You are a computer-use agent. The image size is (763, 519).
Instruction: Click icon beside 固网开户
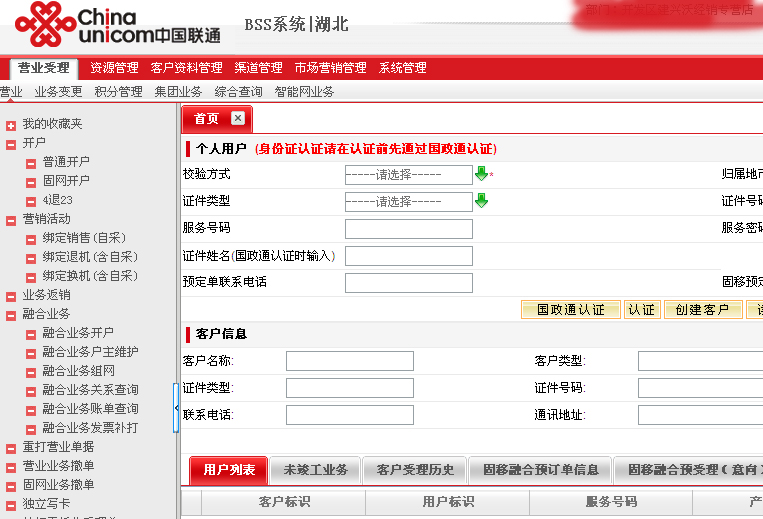tap(31, 182)
